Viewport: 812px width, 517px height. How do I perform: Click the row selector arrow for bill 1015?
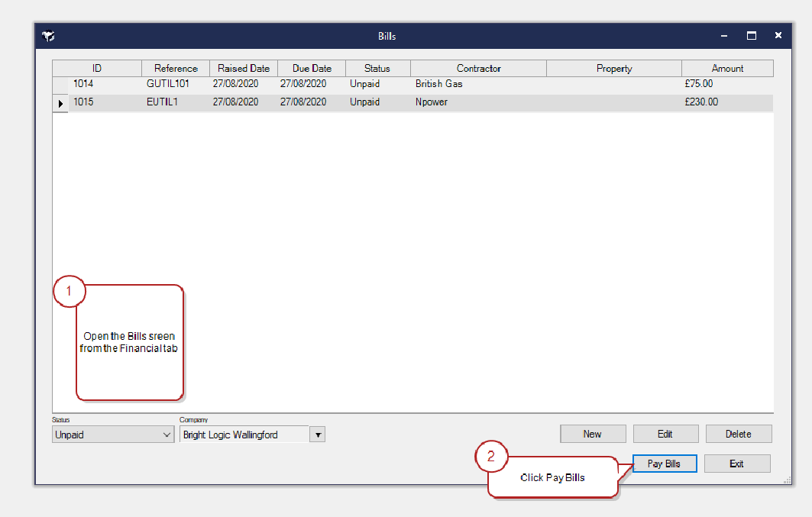click(x=60, y=103)
